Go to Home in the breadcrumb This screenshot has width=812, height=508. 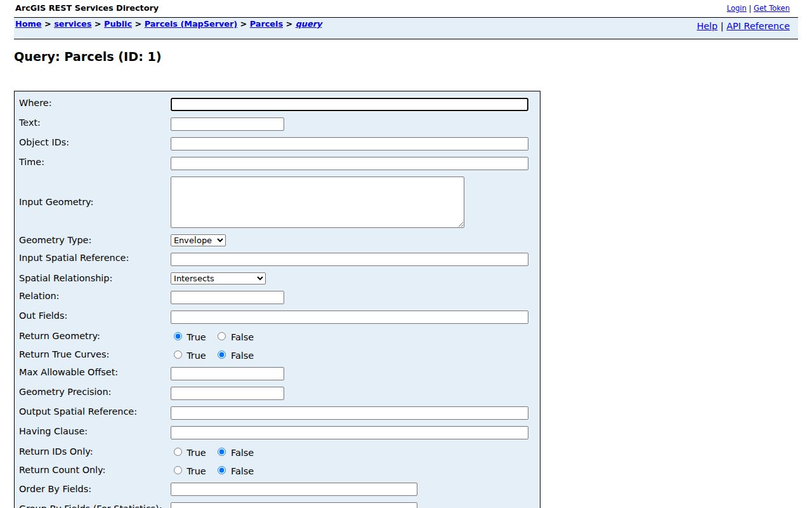click(x=29, y=24)
